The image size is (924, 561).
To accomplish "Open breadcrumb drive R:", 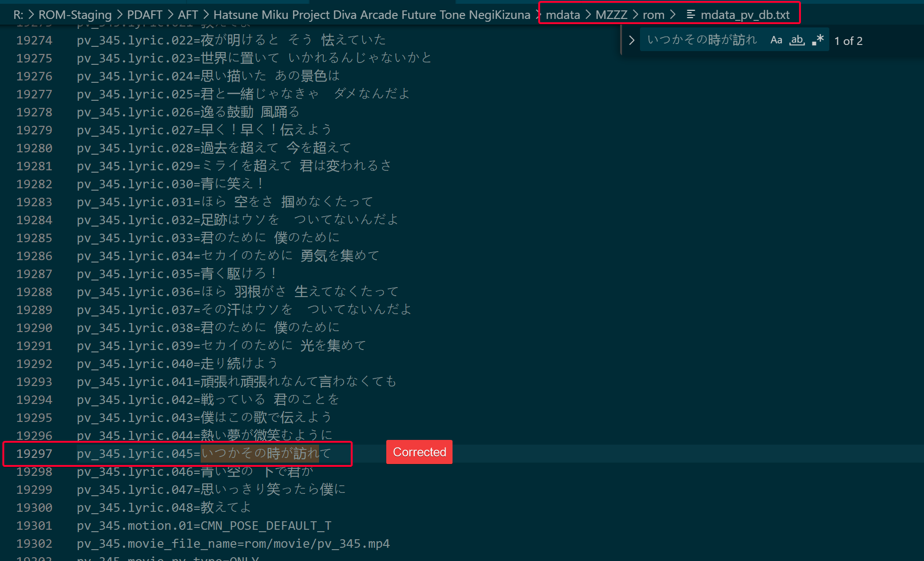I will click(x=18, y=15).
